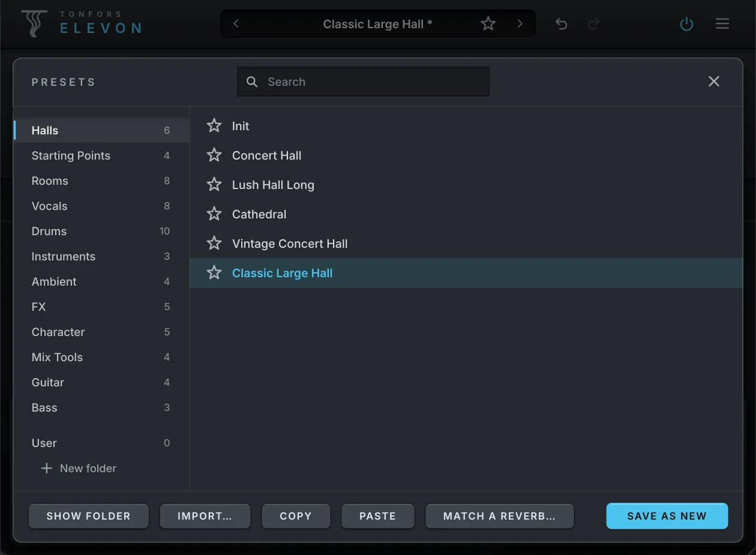756x555 pixels.
Task: Open Match a Reverb… dialog
Action: click(499, 516)
